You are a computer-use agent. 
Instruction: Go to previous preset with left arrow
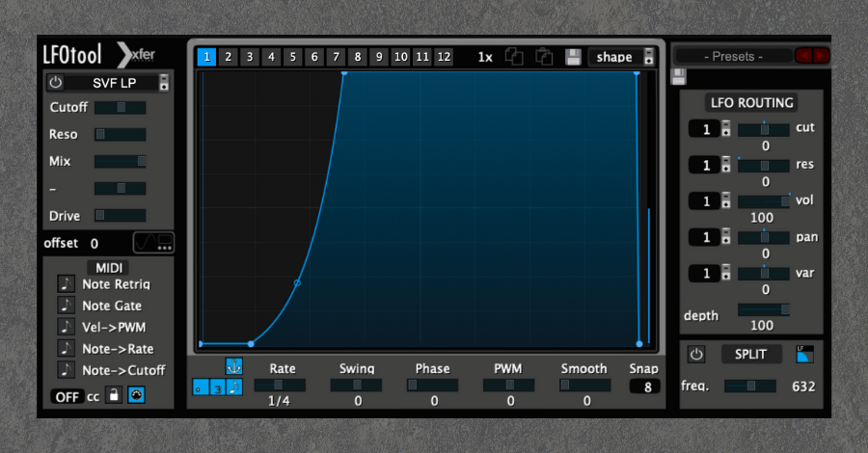coord(803,55)
